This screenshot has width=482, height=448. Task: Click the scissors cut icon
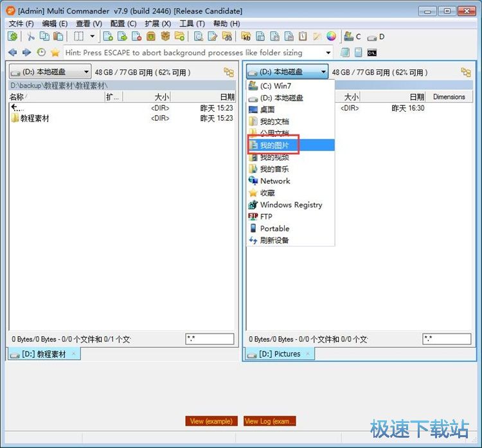[30, 37]
